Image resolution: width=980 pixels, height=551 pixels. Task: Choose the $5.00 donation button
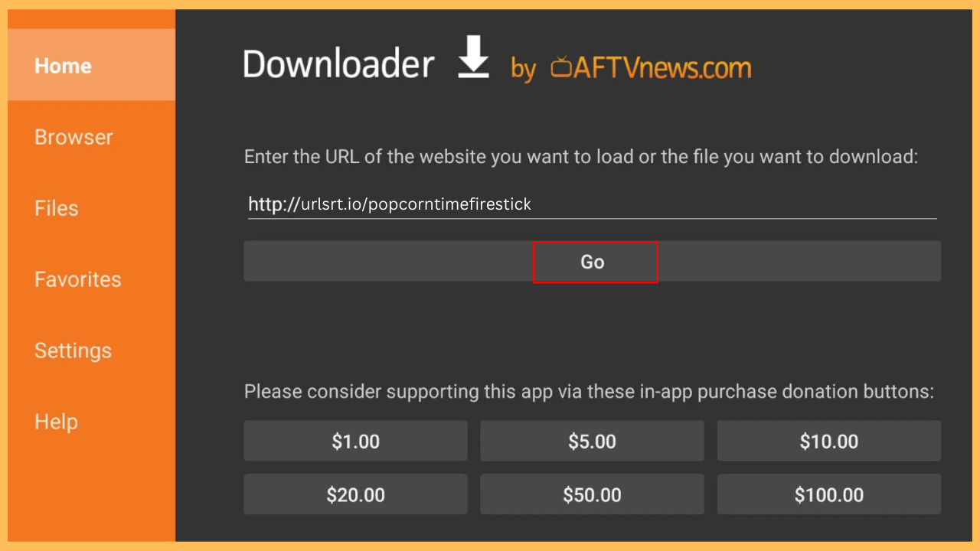[x=592, y=441]
